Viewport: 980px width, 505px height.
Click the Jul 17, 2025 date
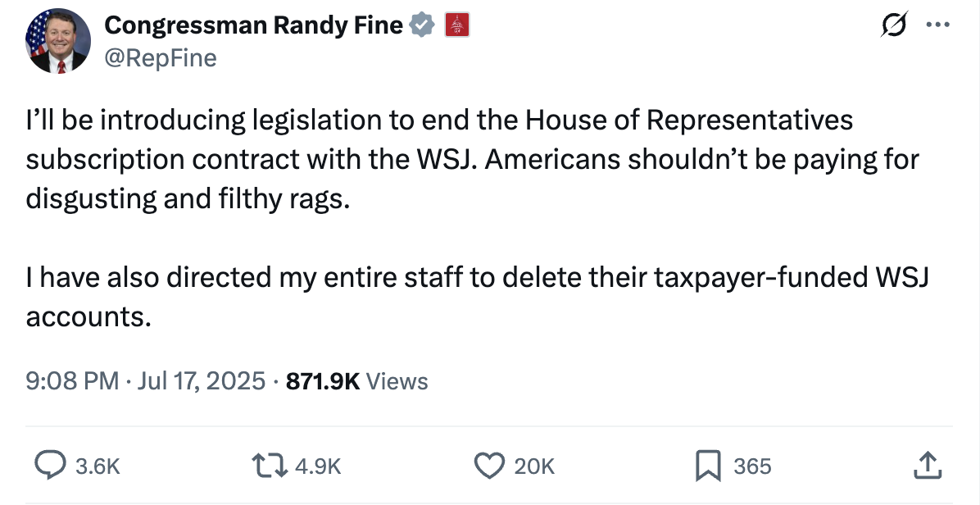[202, 380]
